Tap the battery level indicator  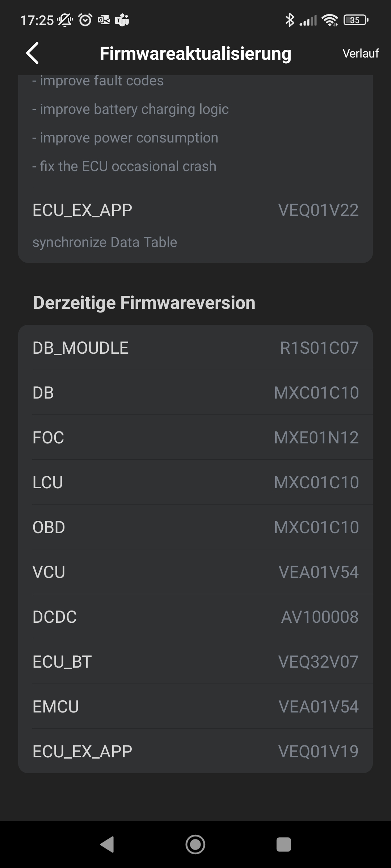coord(356,20)
